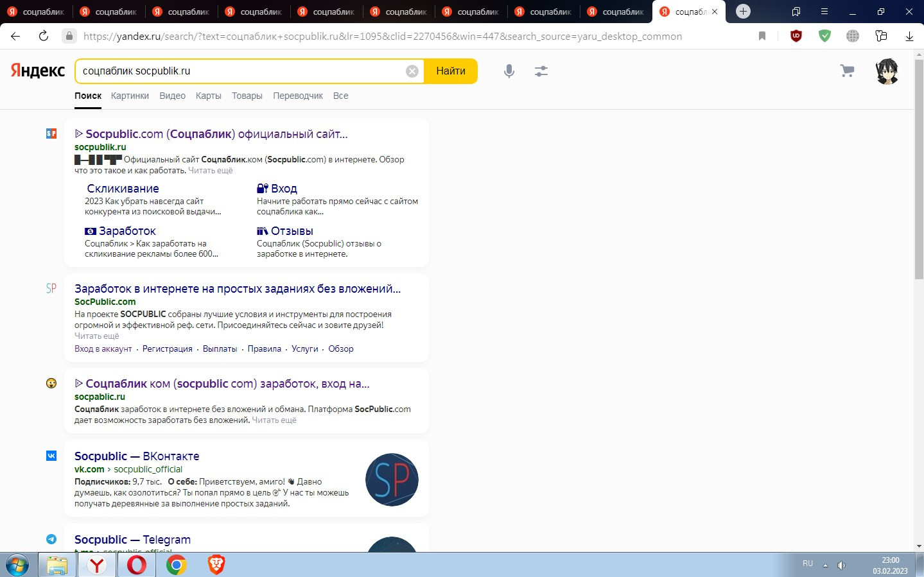Screen dimensions: 924x577
Task: Open the Socpublic.com официальный сайт result
Action: [211, 133]
